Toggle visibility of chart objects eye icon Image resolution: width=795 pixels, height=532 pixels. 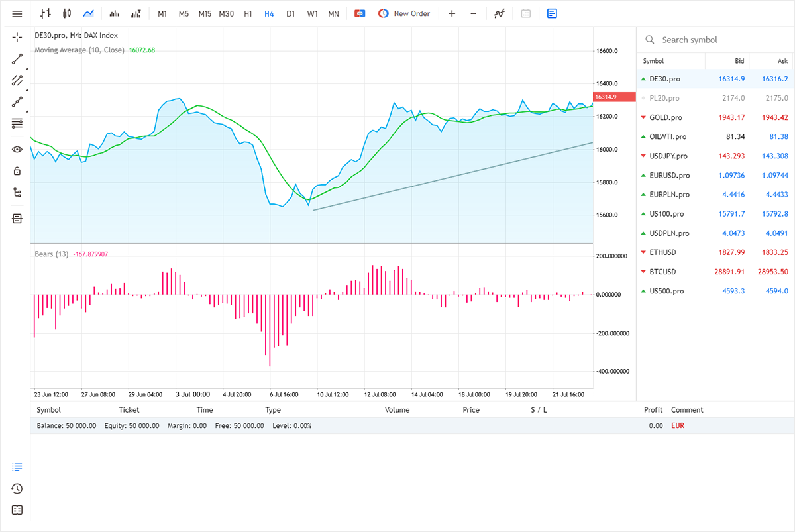17,149
